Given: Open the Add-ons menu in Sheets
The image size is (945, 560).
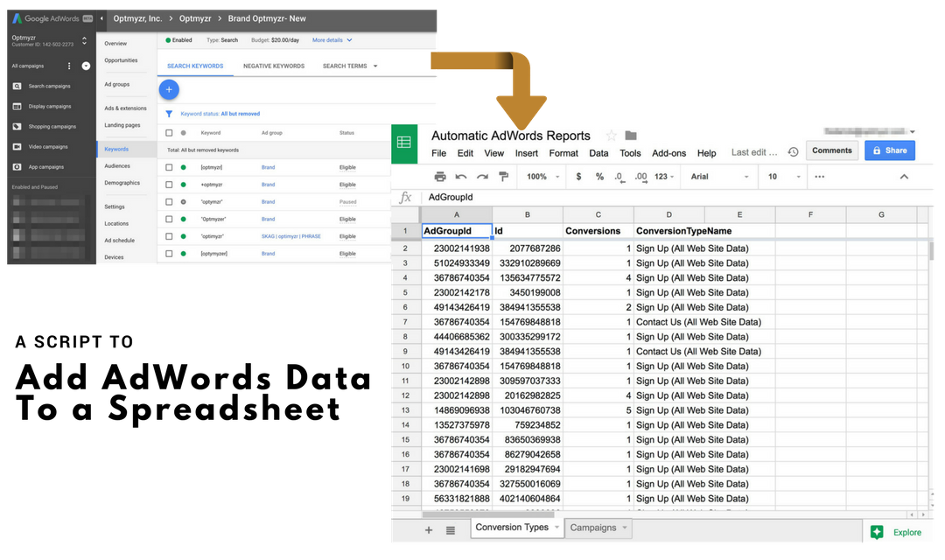Looking at the screenshot, I should (x=669, y=153).
